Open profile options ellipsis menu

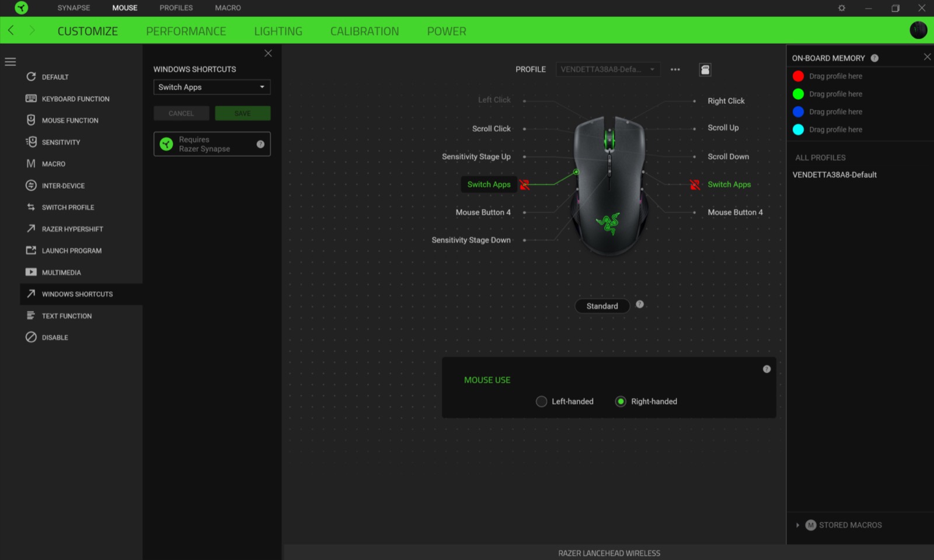[x=675, y=69]
